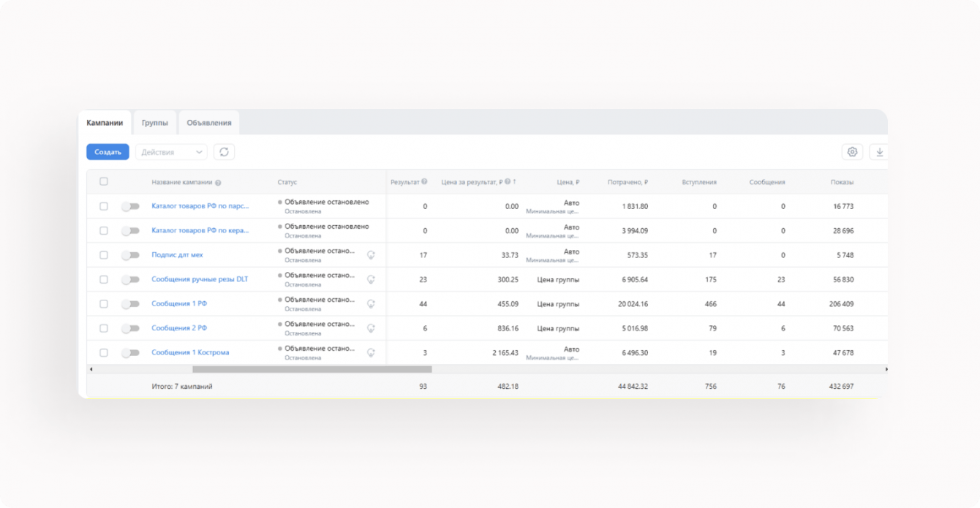Click total impressions 432 697
Viewport: 980px width, 508px height.
coord(841,386)
